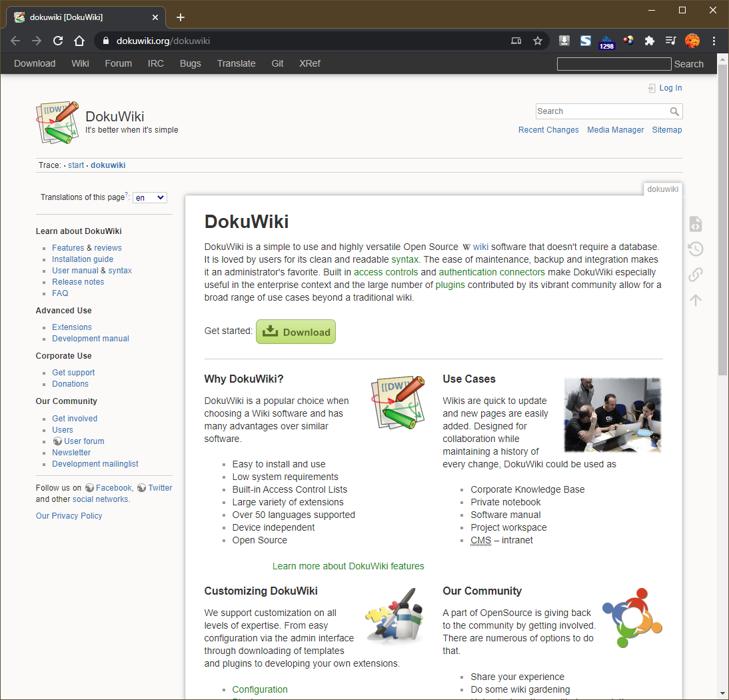Open Our Privacy Policy link
The image size is (729, 700).
tap(69, 516)
